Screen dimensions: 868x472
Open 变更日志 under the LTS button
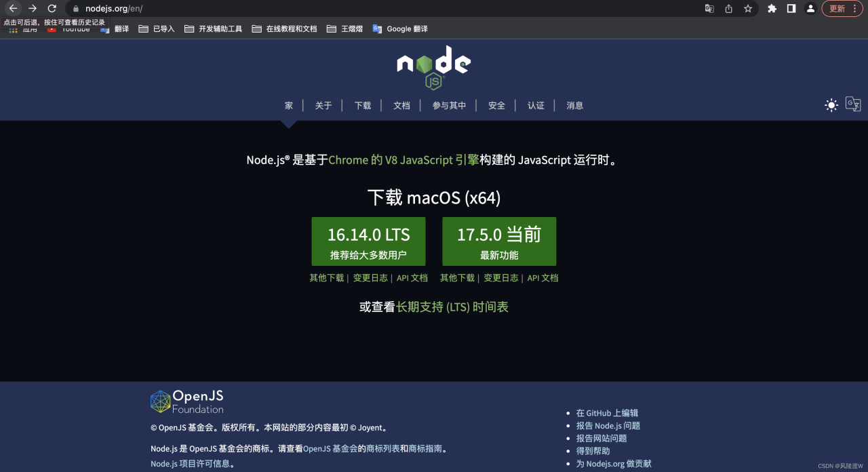370,277
